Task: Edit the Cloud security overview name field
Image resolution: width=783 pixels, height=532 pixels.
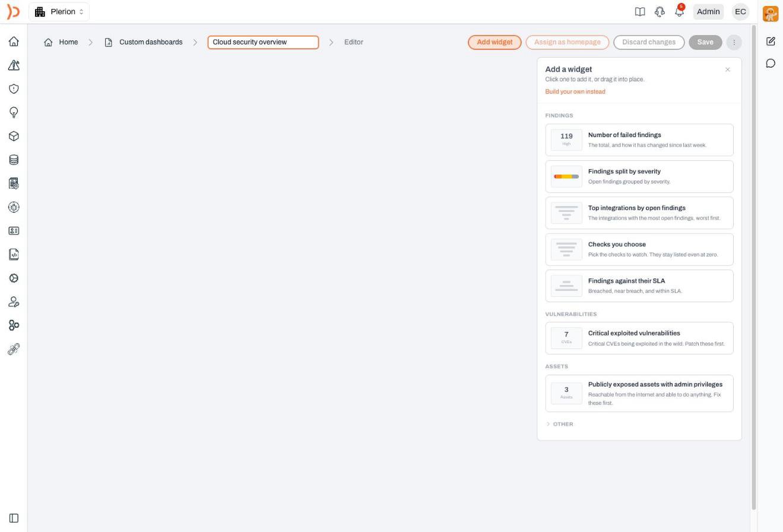Action: 263,42
